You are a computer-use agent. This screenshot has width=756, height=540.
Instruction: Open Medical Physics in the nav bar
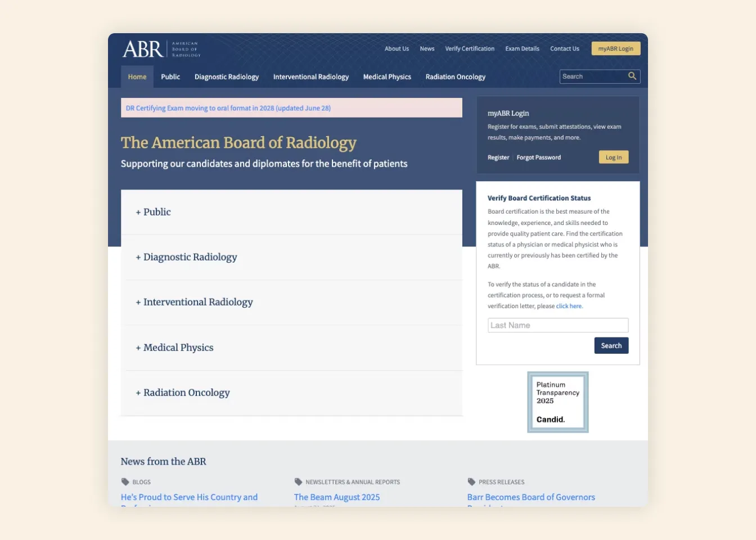click(x=387, y=76)
